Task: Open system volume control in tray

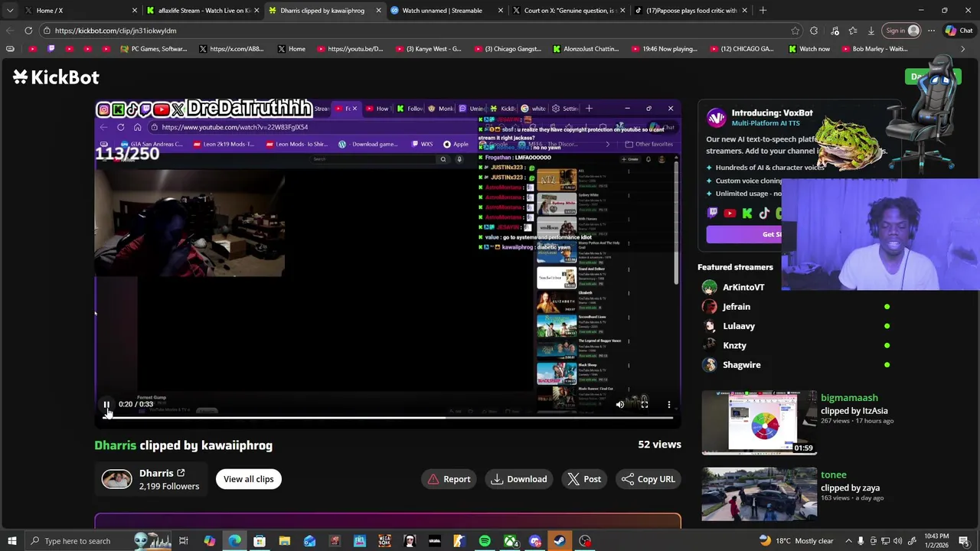Action: (899, 541)
